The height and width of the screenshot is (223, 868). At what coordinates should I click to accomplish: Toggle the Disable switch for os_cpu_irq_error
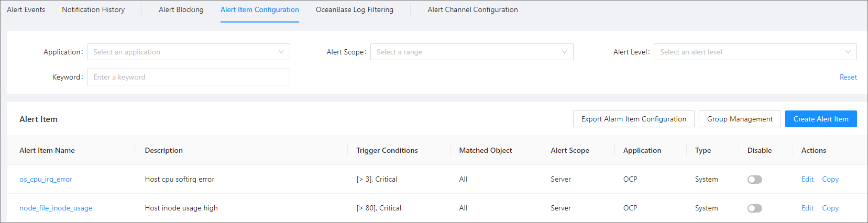[754, 180]
